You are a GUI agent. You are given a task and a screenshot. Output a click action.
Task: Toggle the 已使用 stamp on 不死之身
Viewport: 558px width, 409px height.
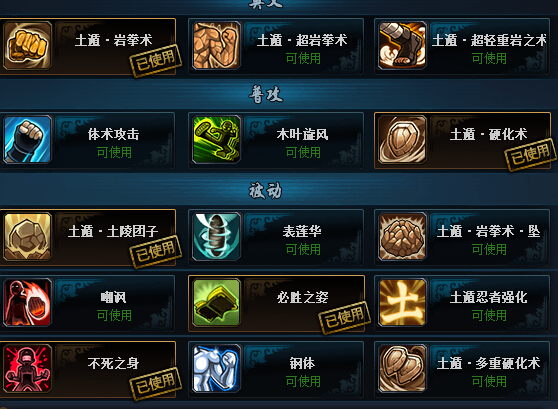pos(156,383)
